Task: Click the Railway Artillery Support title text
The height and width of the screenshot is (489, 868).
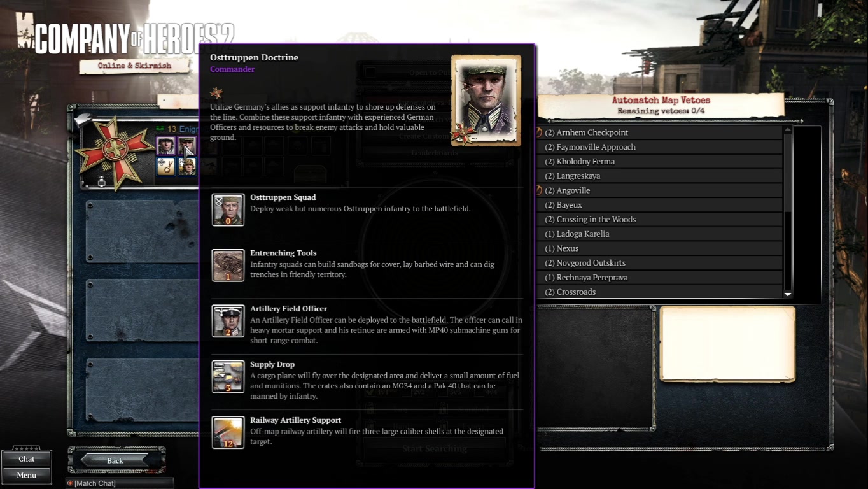Action: pyautogui.click(x=295, y=420)
